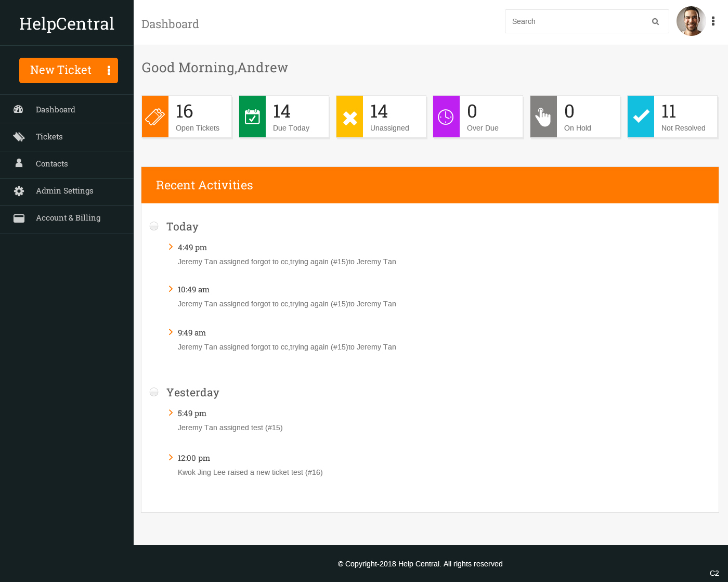Image resolution: width=728 pixels, height=582 pixels.
Task: Click the blue Not Resolved checkmark icon
Action: point(641,117)
